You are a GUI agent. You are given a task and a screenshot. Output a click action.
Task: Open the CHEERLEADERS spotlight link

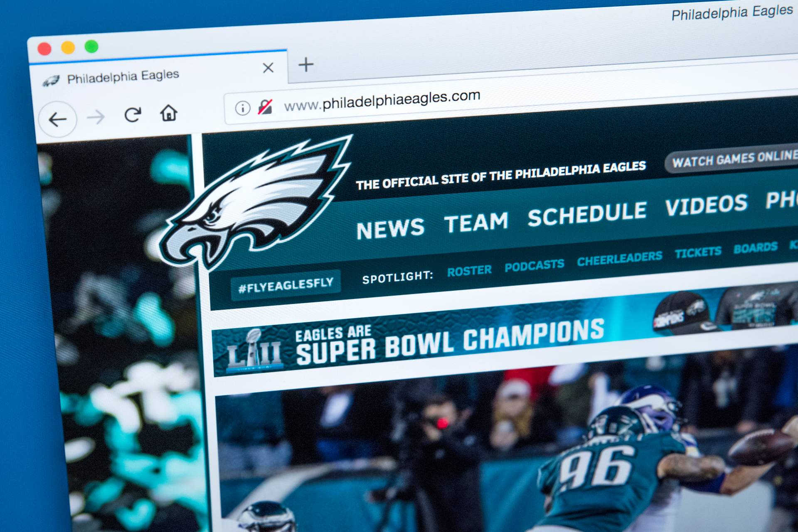(619, 259)
